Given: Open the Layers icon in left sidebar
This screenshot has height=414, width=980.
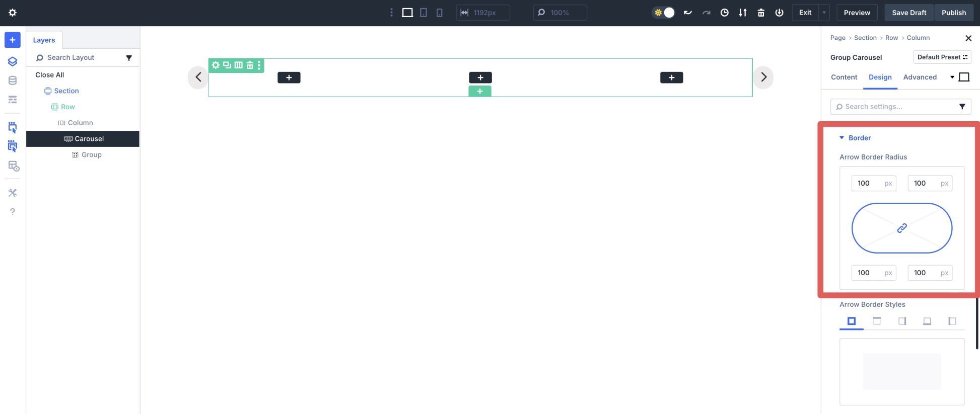Looking at the screenshot, I should [x=13, y=61].
